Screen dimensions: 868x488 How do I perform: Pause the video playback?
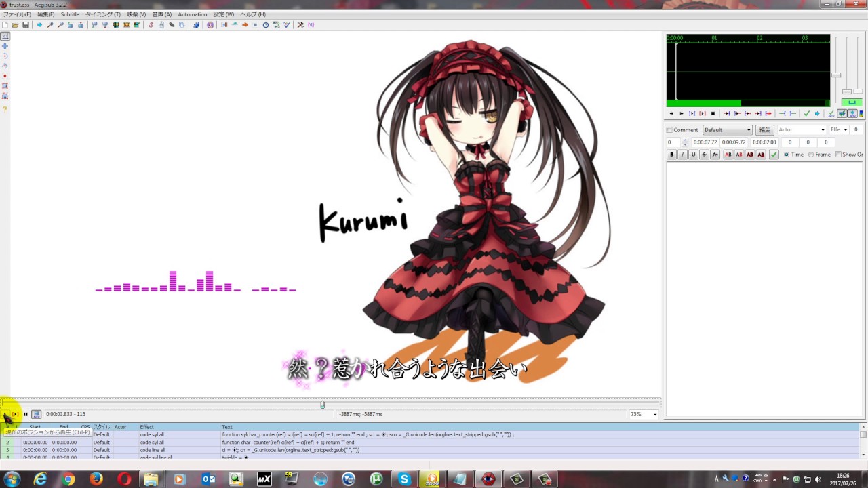tap(26, 414)
